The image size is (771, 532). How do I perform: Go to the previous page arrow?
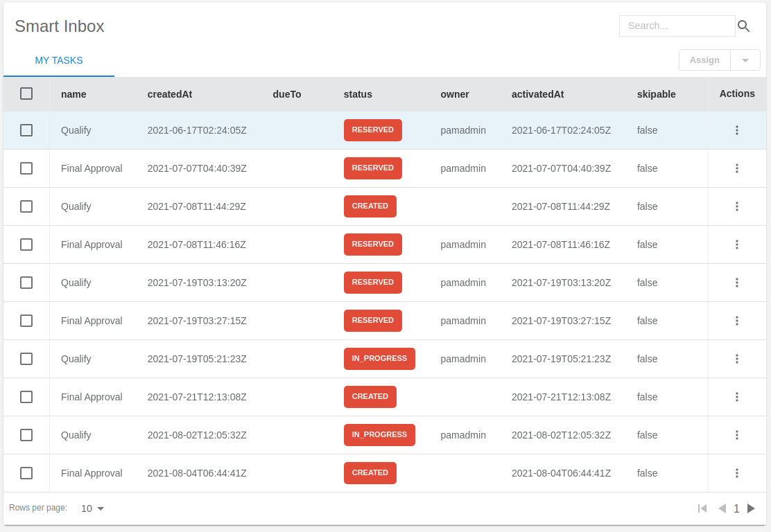click(x=722, y=508)
